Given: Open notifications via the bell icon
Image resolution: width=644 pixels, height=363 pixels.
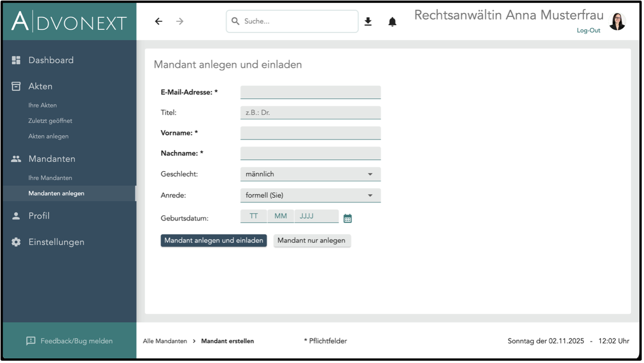Looking at the screenshot, I should point(392,22).
